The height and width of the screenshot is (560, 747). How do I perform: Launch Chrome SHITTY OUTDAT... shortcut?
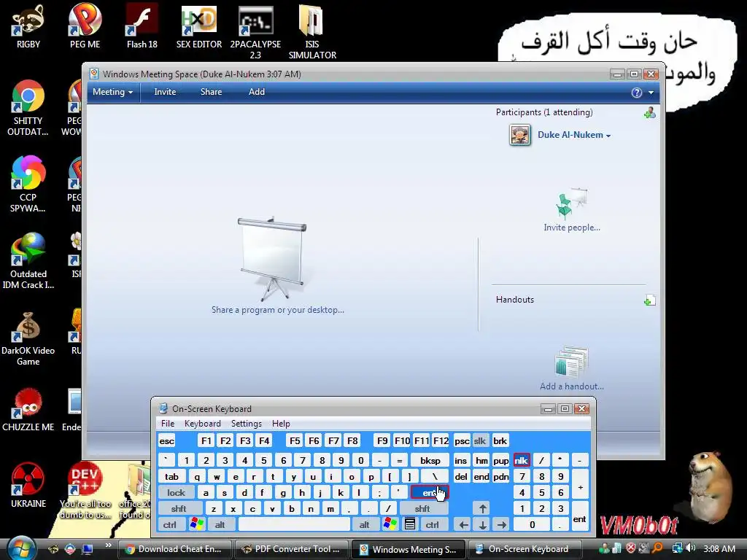(28, 108)
